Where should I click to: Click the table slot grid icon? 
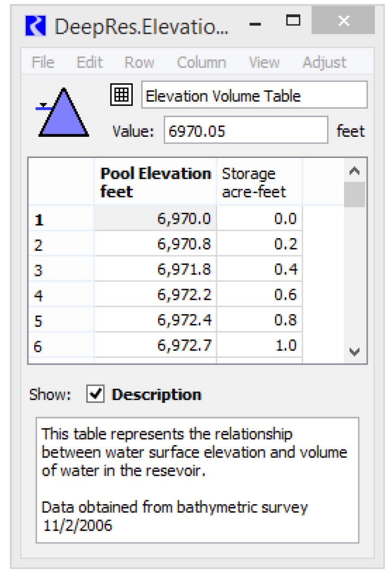pyautogui.click(x=122, y=95)
